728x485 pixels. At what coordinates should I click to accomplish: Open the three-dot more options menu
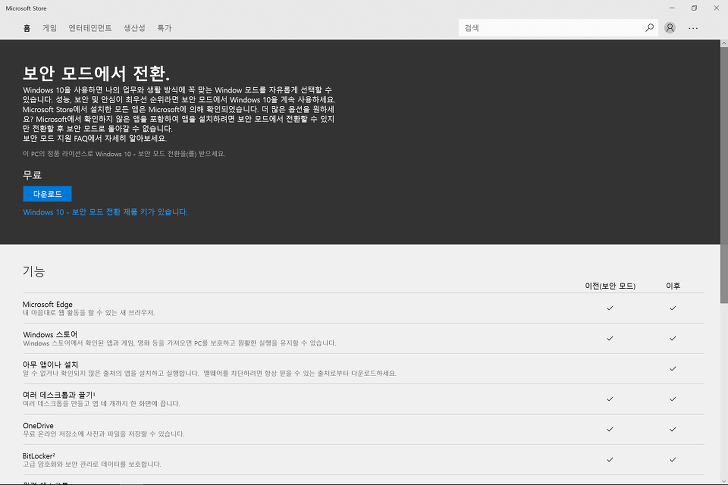click(x=693, y=28)
